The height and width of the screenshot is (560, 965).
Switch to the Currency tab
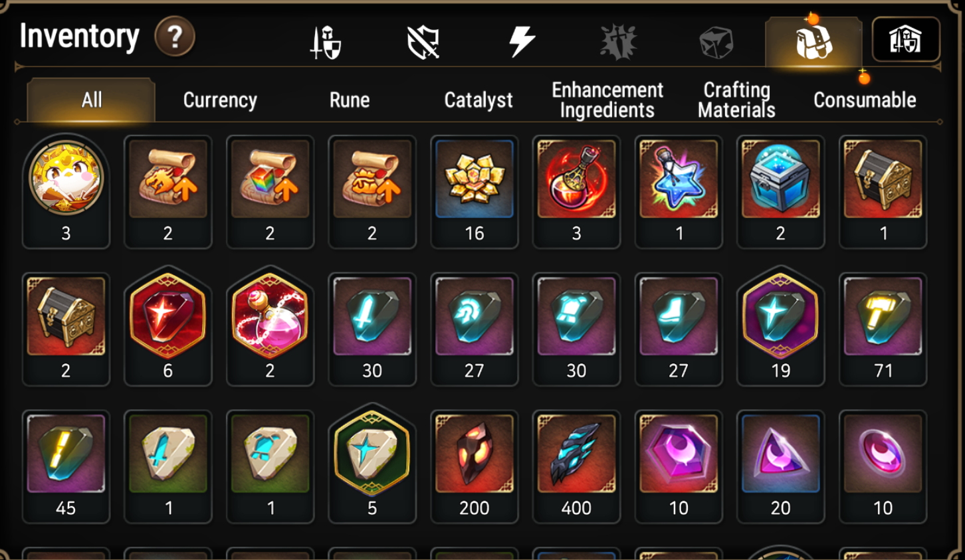click(220, 100)
